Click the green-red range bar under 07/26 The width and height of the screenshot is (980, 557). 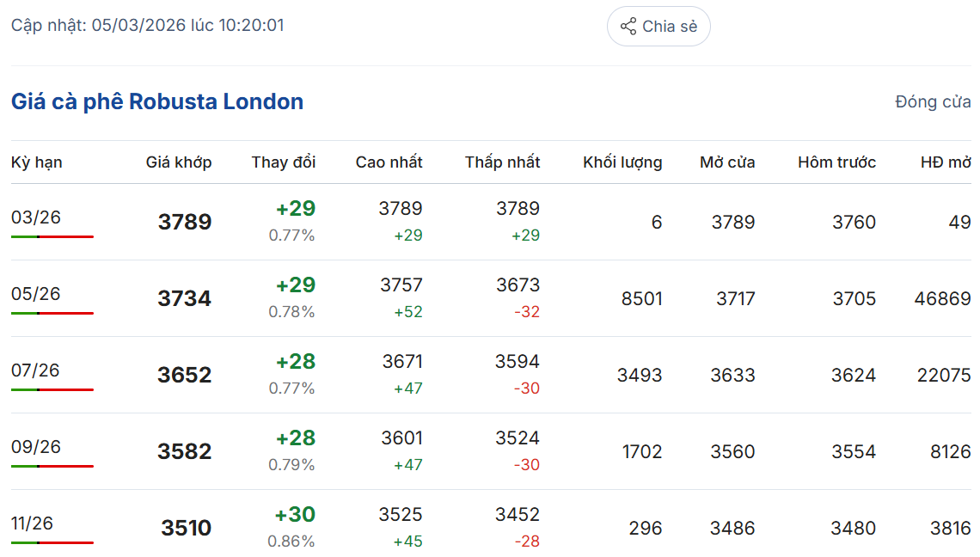coord(52,389)
